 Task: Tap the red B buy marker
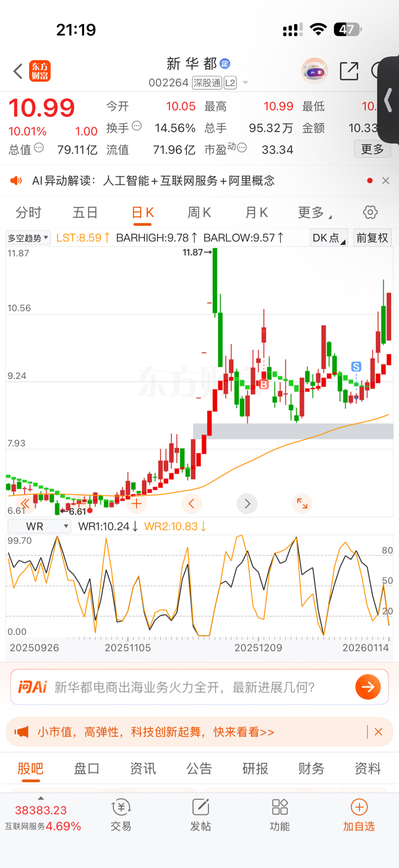263,385
